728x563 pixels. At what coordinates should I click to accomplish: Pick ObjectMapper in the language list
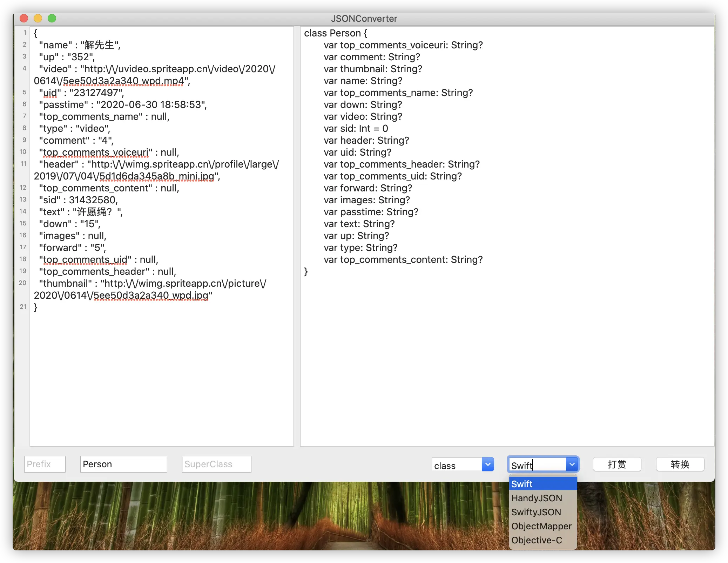[x=542, y=526]
